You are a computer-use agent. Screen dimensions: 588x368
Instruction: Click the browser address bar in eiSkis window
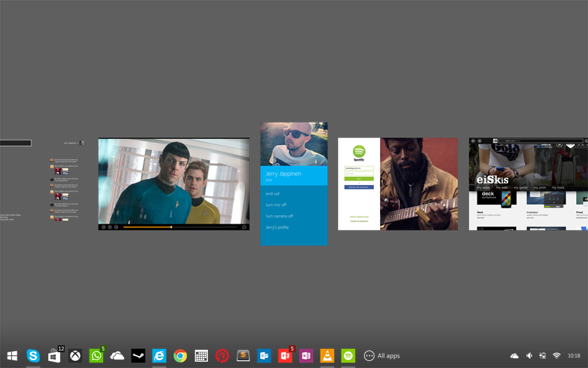[540, 141]
